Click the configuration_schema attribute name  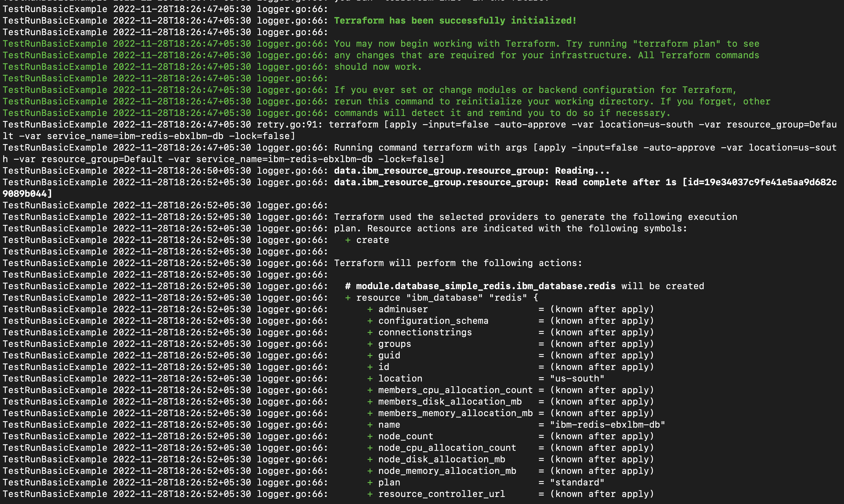433,321
